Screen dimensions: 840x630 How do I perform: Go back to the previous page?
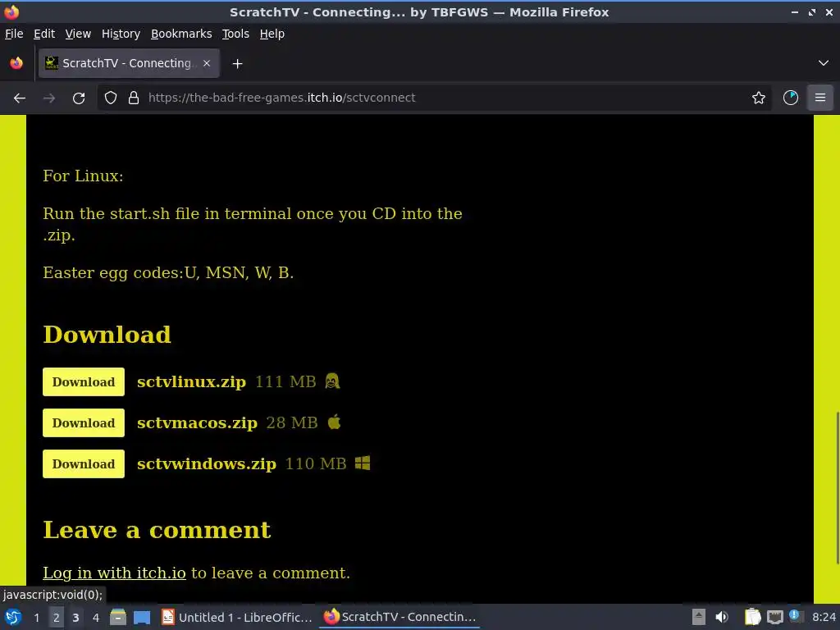20,98
